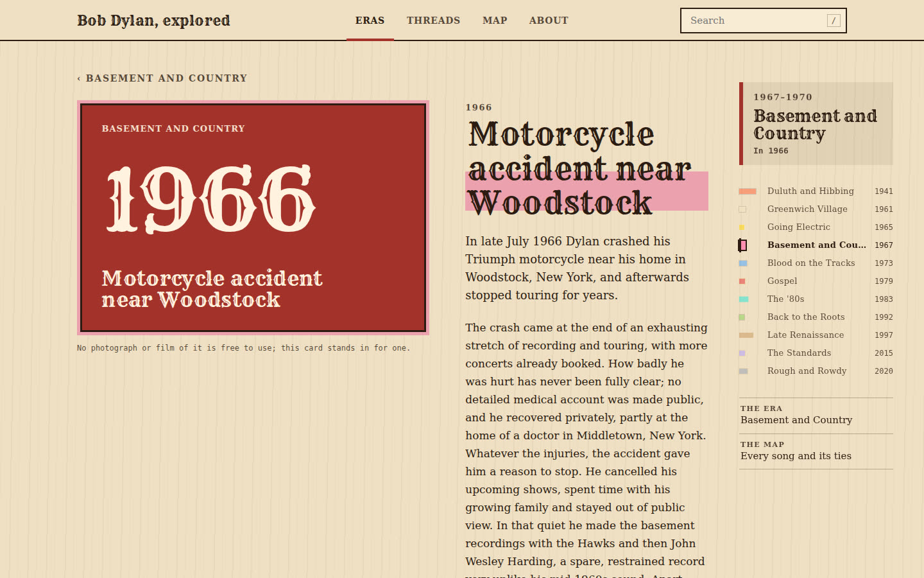Click the pink Basement and Country swatch

(x=742, y=245)
